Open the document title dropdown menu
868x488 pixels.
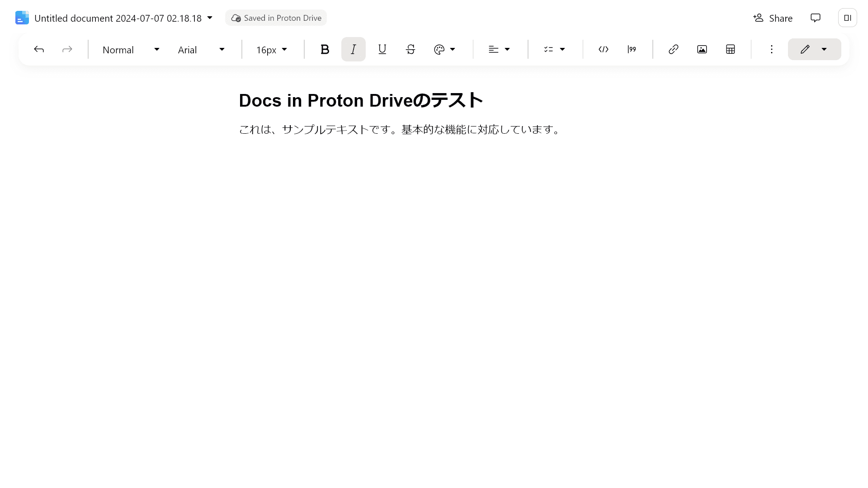(210, 18)
